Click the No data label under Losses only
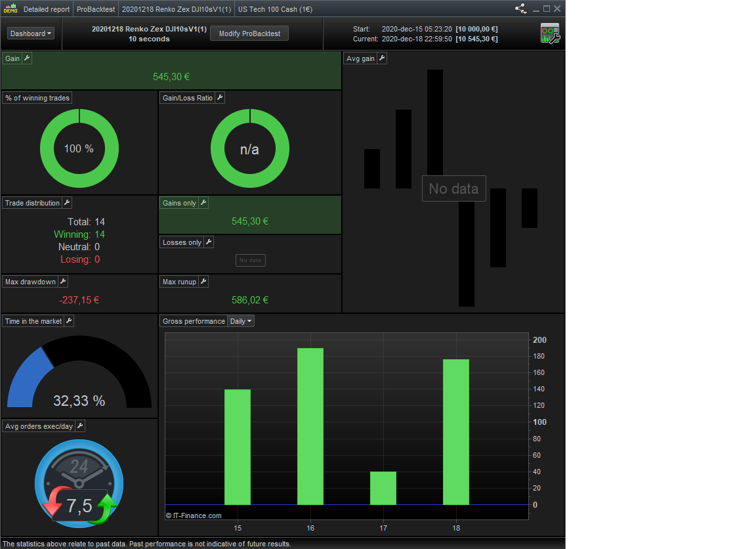 pyautogui.click(x=250, y=260)
